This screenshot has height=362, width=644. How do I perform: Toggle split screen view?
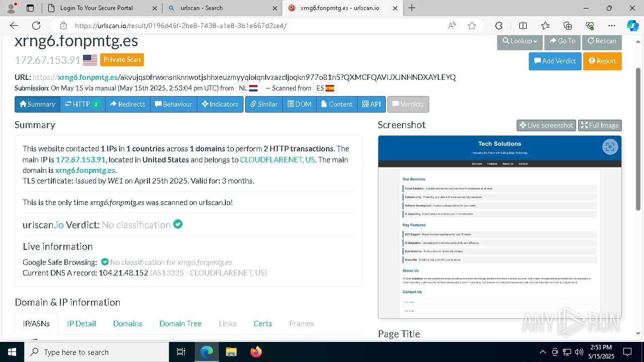tap(523, 26)
